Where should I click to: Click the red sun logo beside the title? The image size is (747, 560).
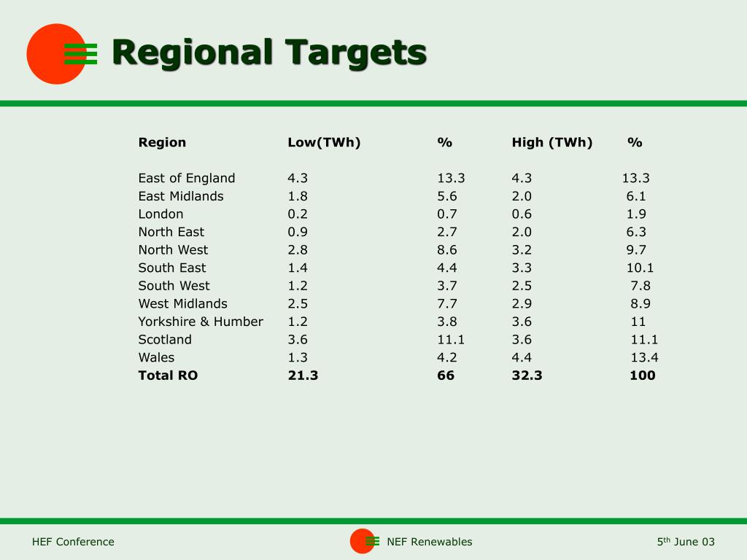pyautogui.click(x=62, y=54)
